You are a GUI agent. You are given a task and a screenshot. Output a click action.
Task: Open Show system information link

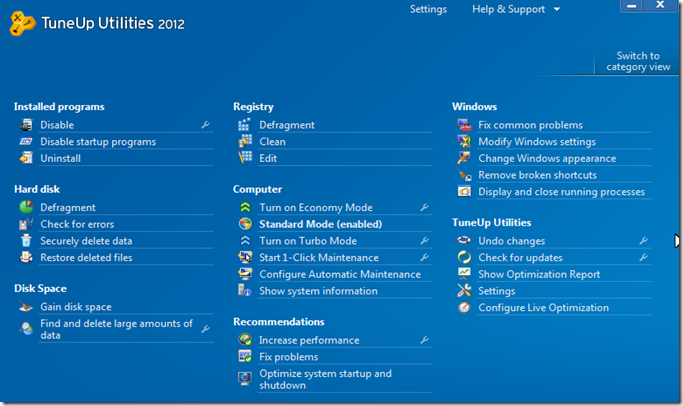point(318,291)
